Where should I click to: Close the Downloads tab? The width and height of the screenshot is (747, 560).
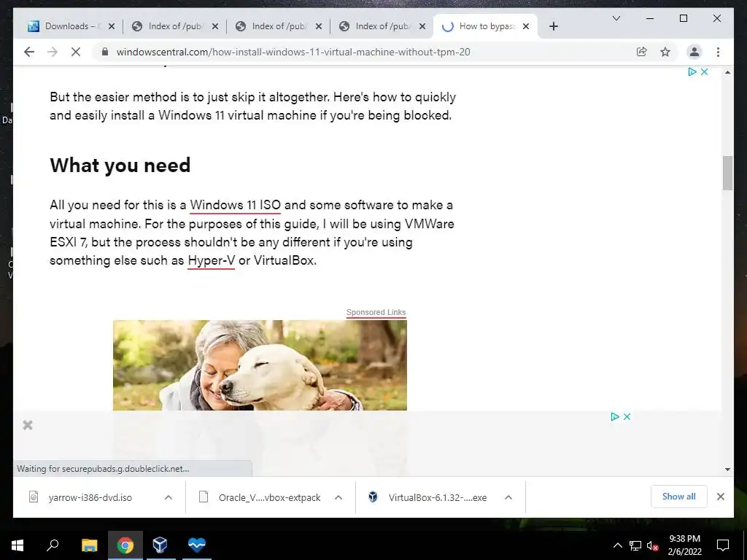(x=112, y=26)
